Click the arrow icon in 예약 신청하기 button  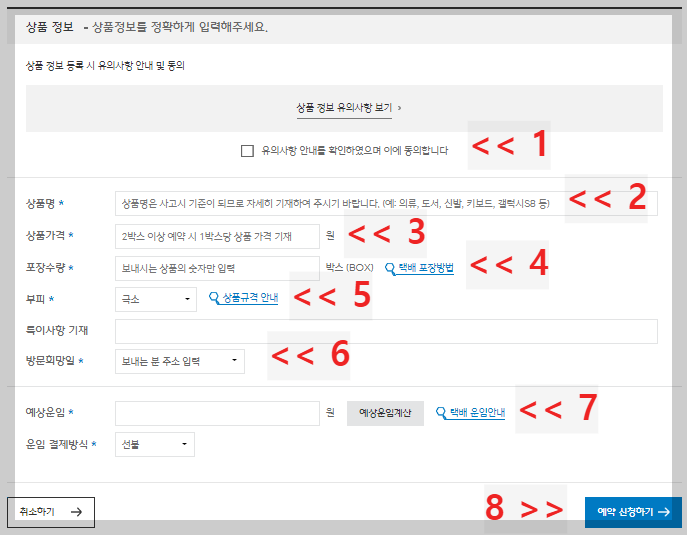tap(664, 512)
